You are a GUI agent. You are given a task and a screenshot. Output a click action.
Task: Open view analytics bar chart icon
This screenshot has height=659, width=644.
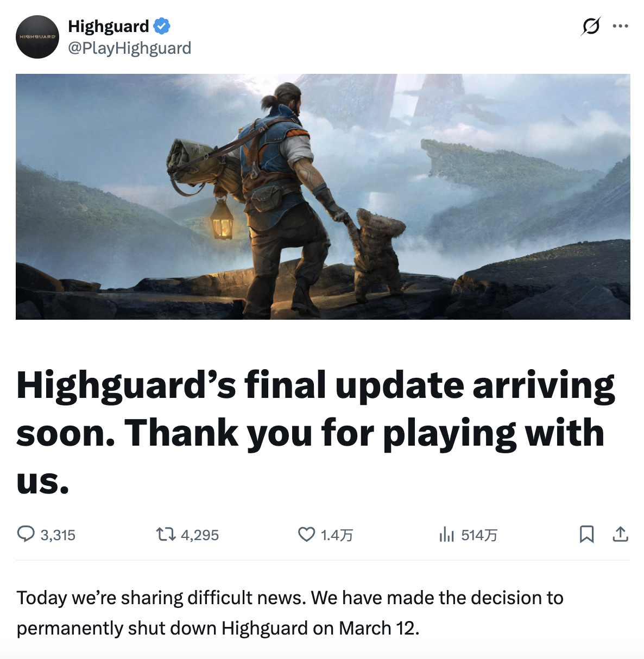pyautogui.click(x=446, y=535)
